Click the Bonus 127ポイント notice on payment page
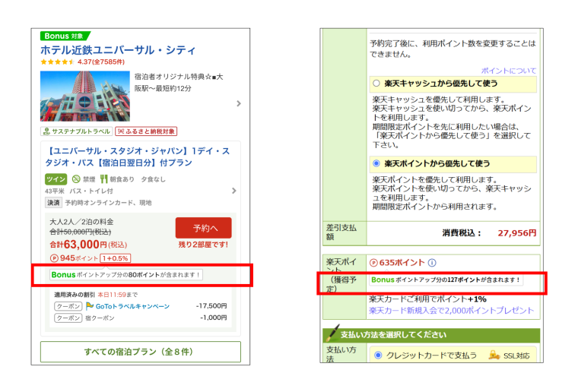Screen dimensions: 578x392 coord(446,280)
